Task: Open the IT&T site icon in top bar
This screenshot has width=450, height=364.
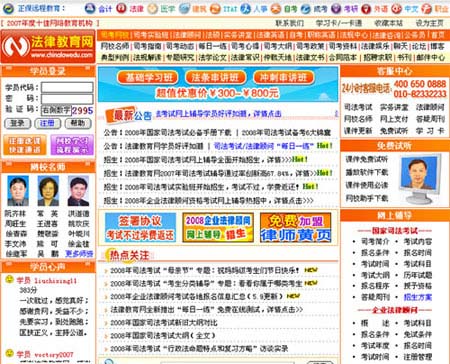Action: [x=215, y=8]
